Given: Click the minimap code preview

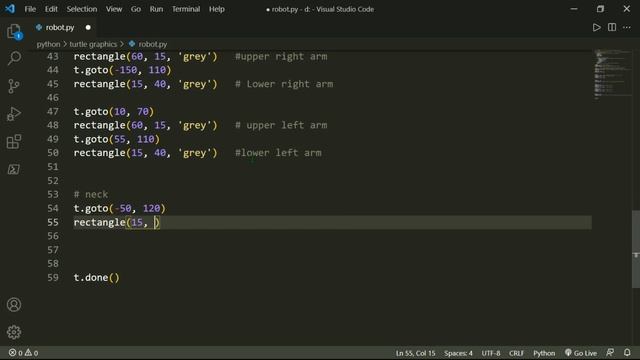Looking at the screenshot, I should 612,74.
